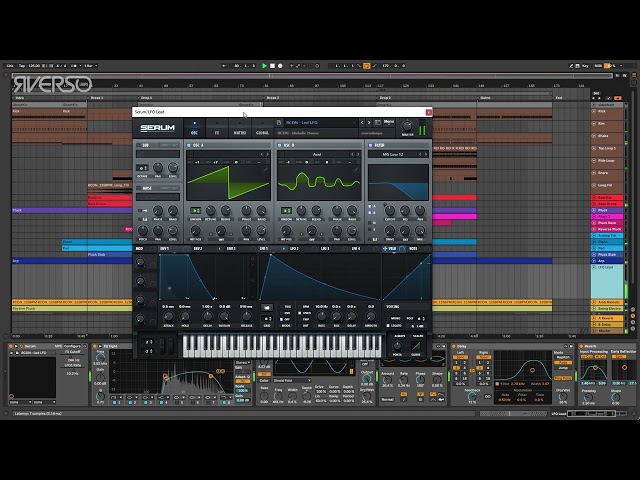Close the Serum LFO Lead window

pos(429,112)
